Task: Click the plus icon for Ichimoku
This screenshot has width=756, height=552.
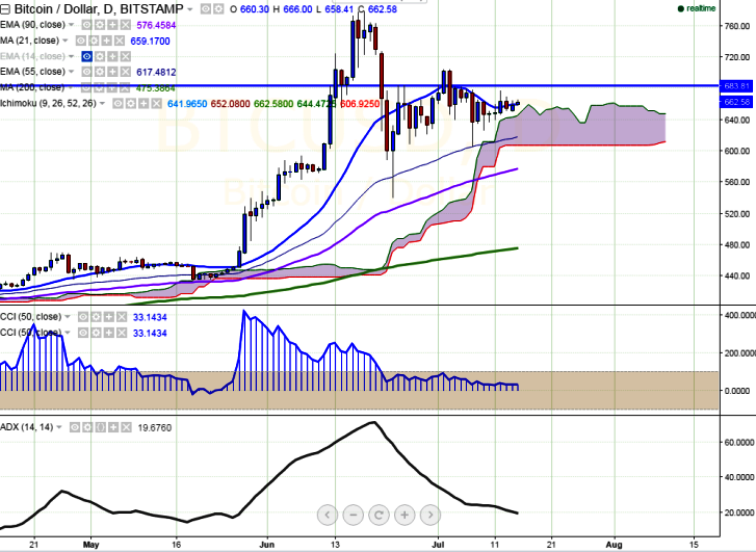Action: [144, 104]
